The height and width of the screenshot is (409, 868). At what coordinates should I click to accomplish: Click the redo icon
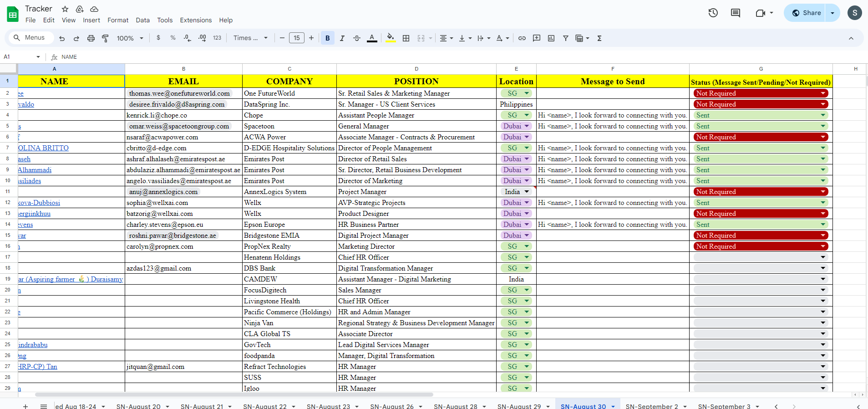(76, 38)
